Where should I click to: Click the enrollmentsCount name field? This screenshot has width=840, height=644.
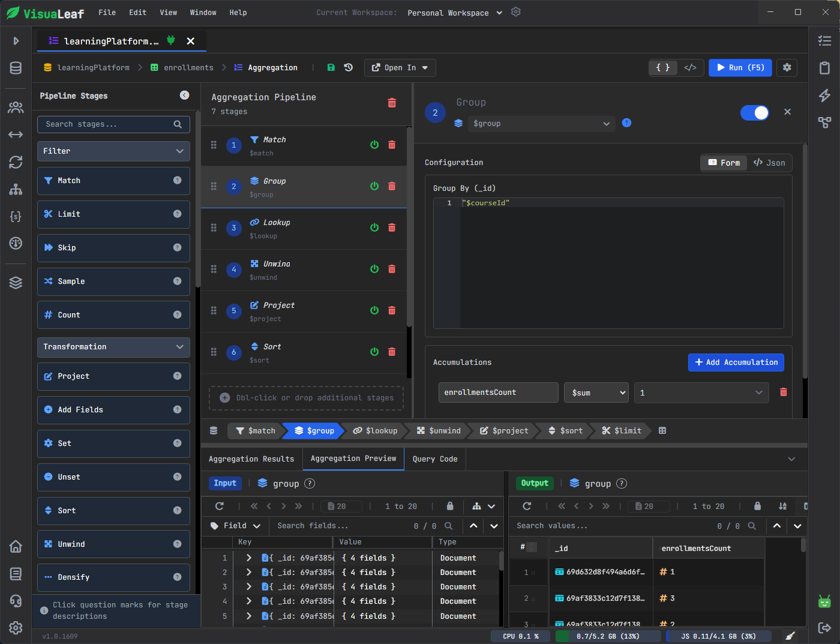tap(498, 393)
